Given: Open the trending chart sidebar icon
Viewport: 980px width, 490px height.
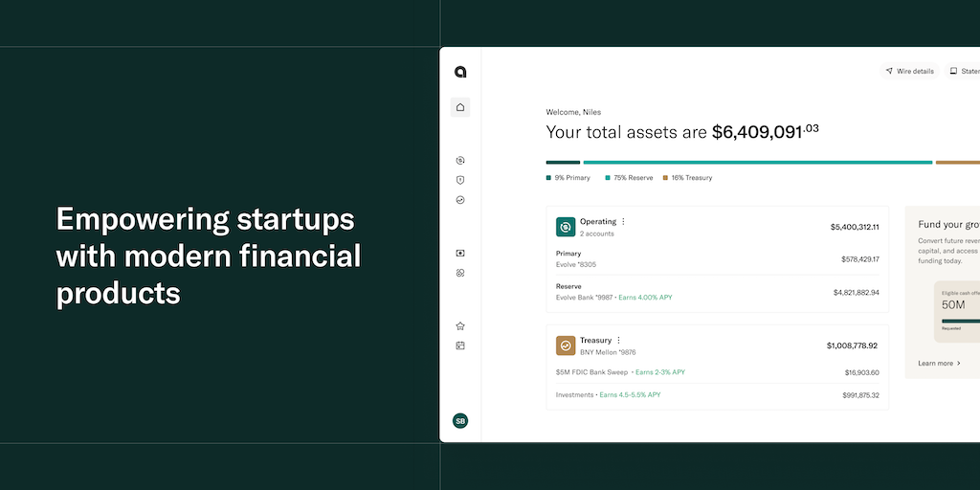Looking at the screenshot, I should click(460, 200).
